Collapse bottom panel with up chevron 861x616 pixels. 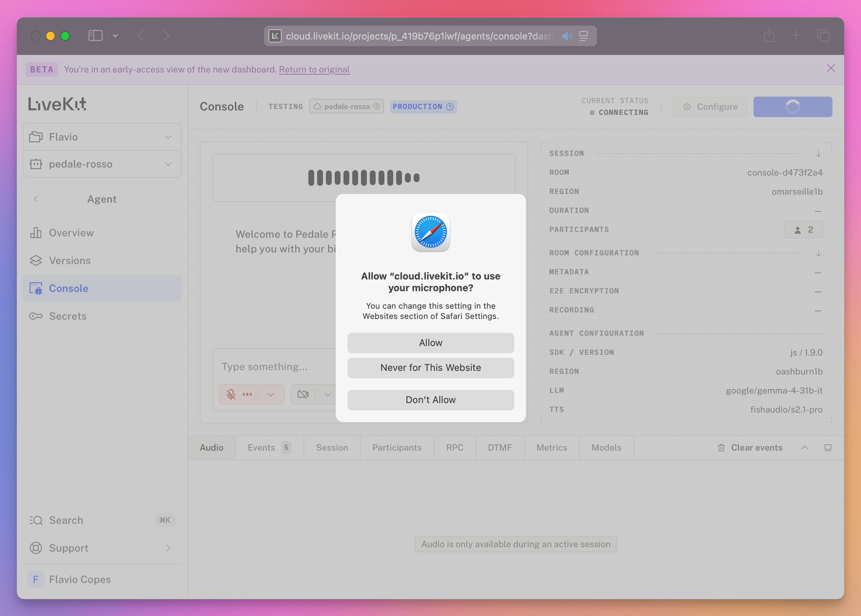coord(805,448)
